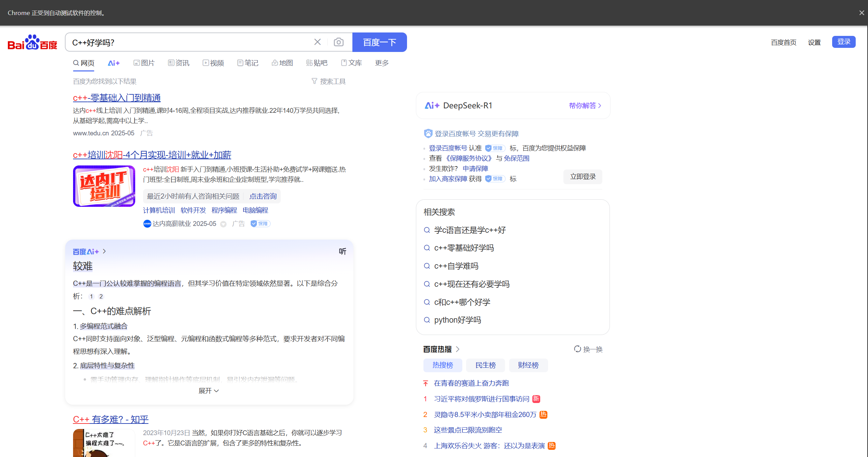Open the dropdown arrow beside 达内高薪就业 2025-05

click(x=223, y=224)
